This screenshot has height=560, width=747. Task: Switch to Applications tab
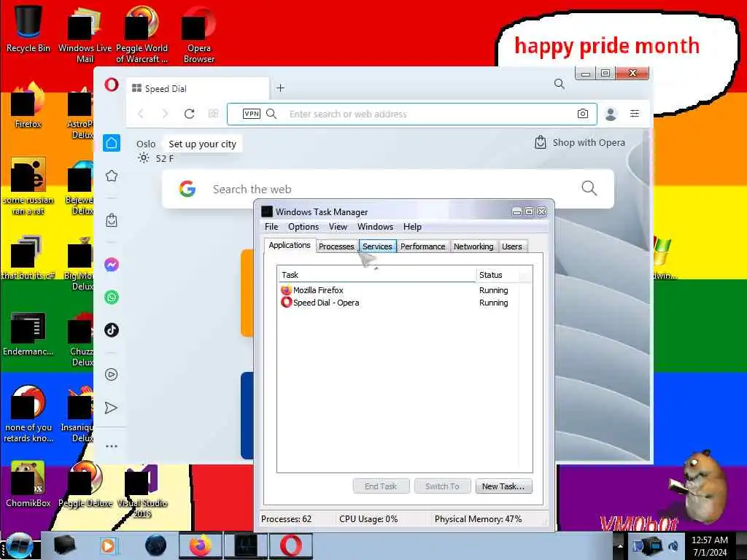(x=289, y=245)
